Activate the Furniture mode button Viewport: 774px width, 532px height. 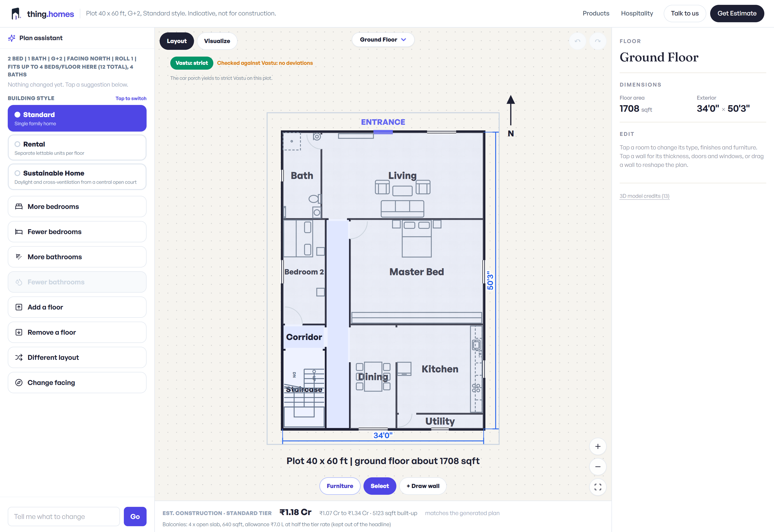[340, 486]
